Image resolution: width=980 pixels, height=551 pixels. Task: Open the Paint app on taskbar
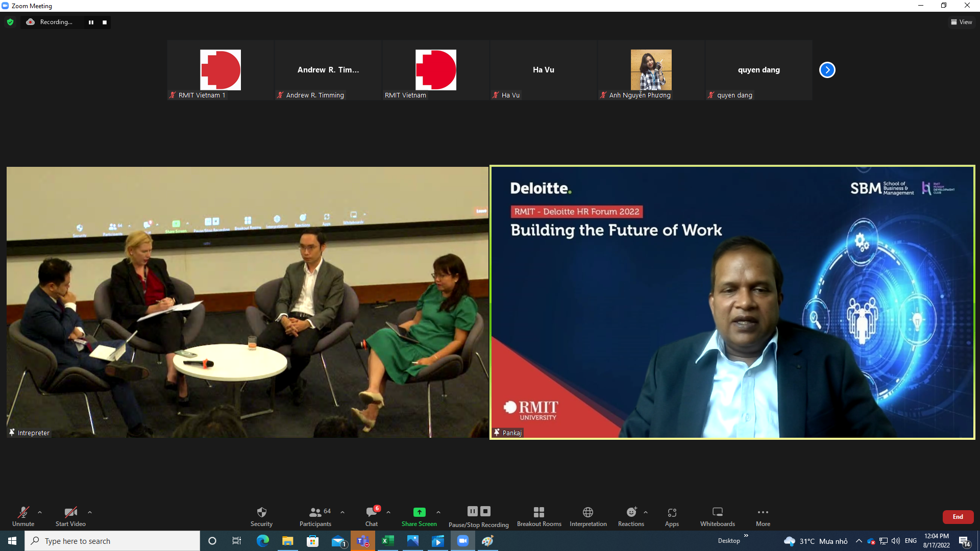[x=487, y=541]
